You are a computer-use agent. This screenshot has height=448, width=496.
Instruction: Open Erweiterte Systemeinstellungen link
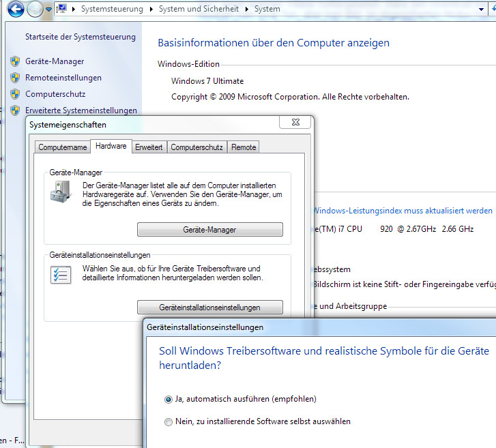click(81, 110)
